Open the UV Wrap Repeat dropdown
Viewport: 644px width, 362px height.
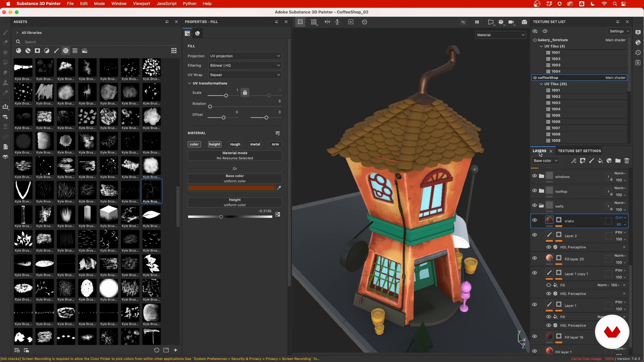[245, 75]
